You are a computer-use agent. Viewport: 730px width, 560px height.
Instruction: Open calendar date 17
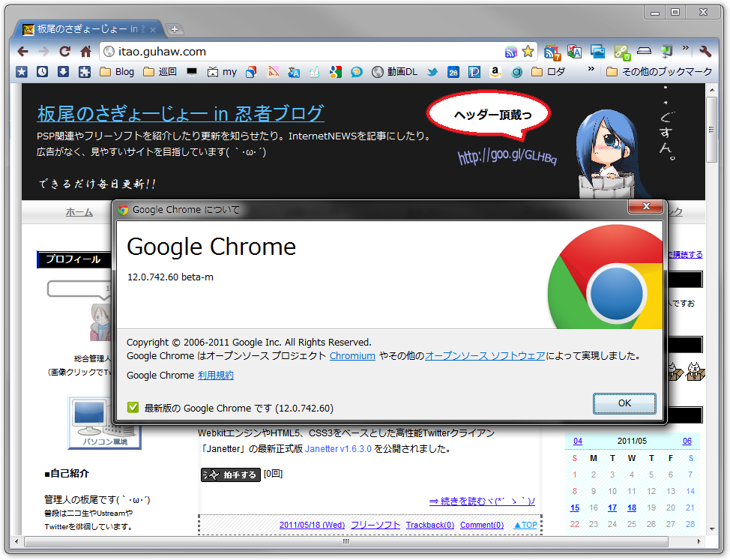[x=612, y=508]
